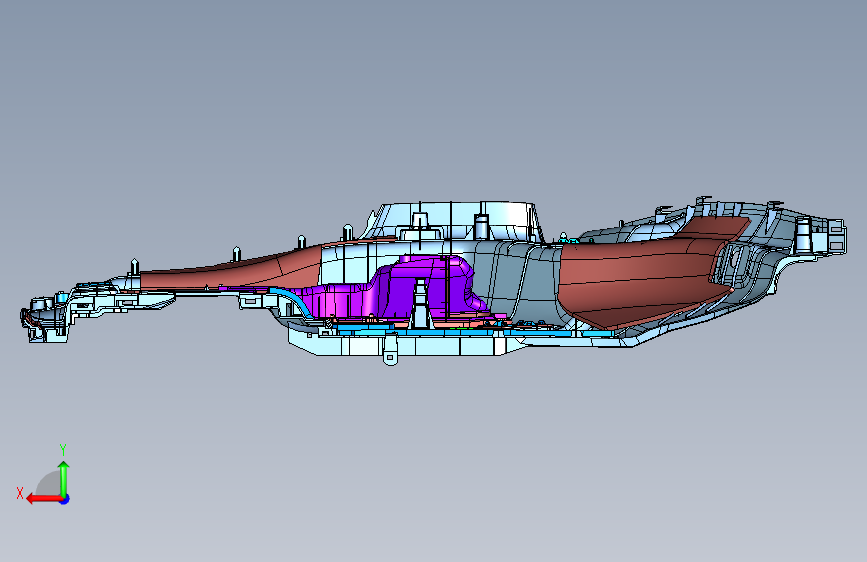Click the blue Z axis dot at triad origin
Viewport: 867px width, 562px height.
65,499
